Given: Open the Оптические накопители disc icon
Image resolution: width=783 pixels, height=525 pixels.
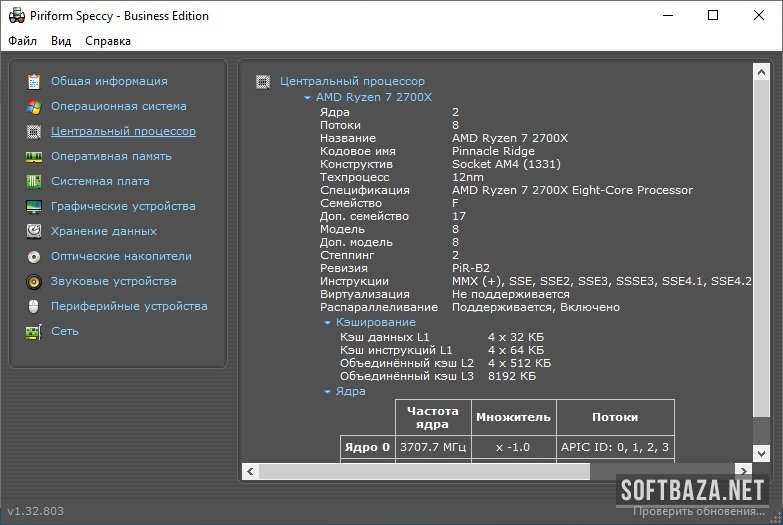Looking at the screenshot, I should 34,256.
